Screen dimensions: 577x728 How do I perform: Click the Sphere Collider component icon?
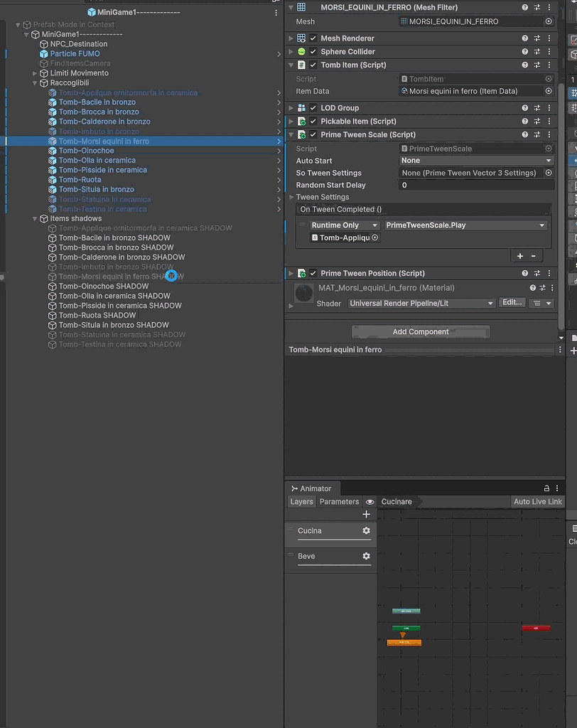301,51
